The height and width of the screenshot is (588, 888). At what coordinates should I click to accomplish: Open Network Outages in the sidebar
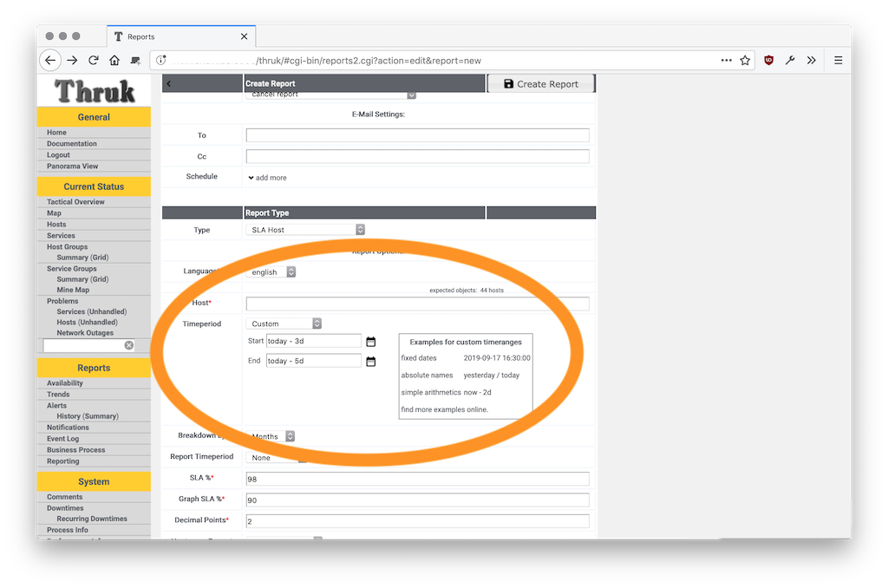pyautogui.click(x=85, y=334)
